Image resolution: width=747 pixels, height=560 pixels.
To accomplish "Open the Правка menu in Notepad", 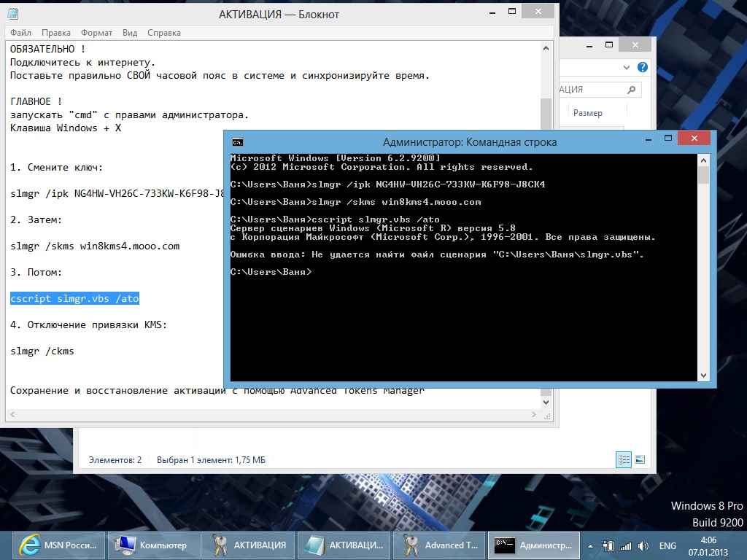I will (x=55, y=33).
